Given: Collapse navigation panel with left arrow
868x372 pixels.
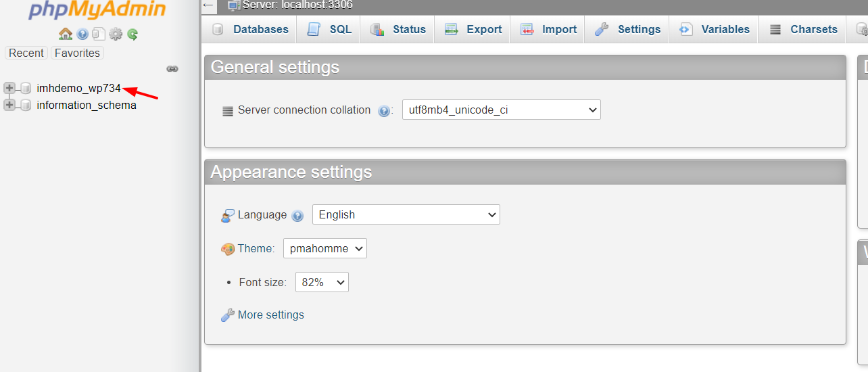Looking at the screenshot, I should [x=208, y=5].
